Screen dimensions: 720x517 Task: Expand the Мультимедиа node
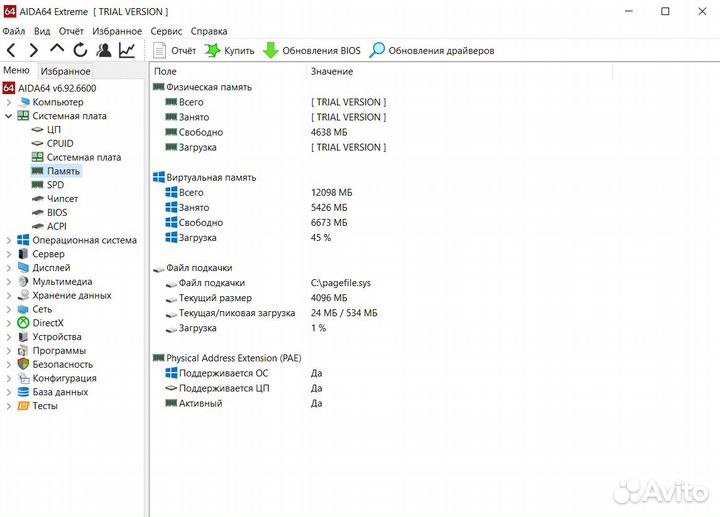[9, 281]
